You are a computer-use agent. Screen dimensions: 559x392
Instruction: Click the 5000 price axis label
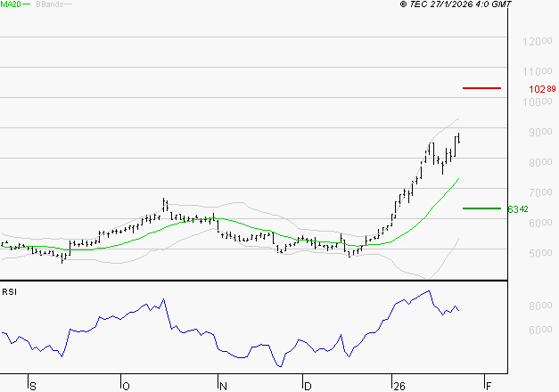(540, 253)
